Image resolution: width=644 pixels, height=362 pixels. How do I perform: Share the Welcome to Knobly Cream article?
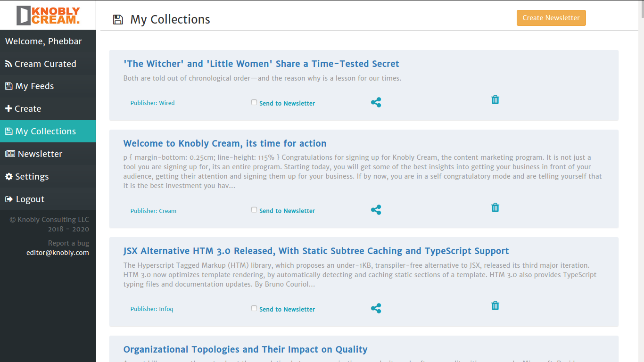[376, 210]
